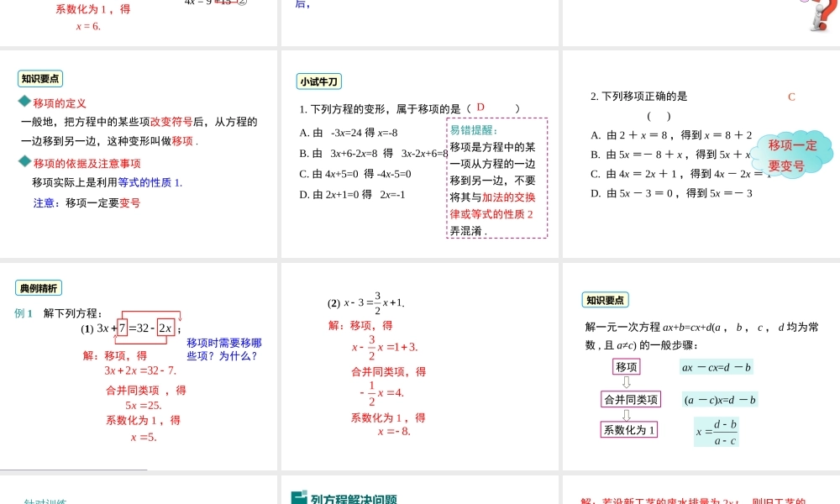Select option B. 由 3x+6-2x=8
Screen dimensions: 840x504
(374, 154)
